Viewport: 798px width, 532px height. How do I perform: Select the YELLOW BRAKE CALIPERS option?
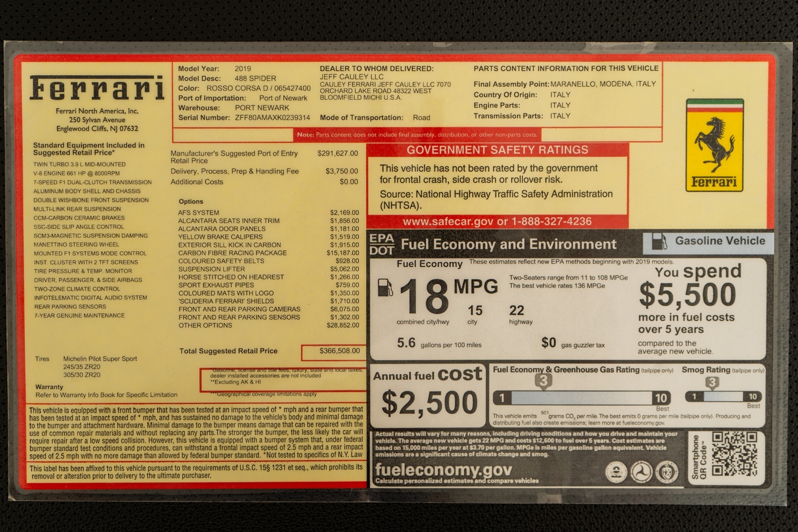click(x=268, y=237)
